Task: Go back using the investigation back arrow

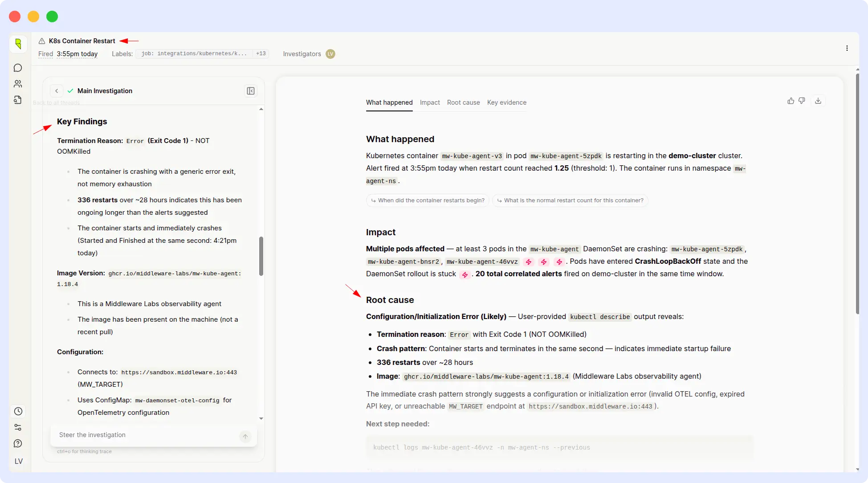Action: [x=57, y=90]
